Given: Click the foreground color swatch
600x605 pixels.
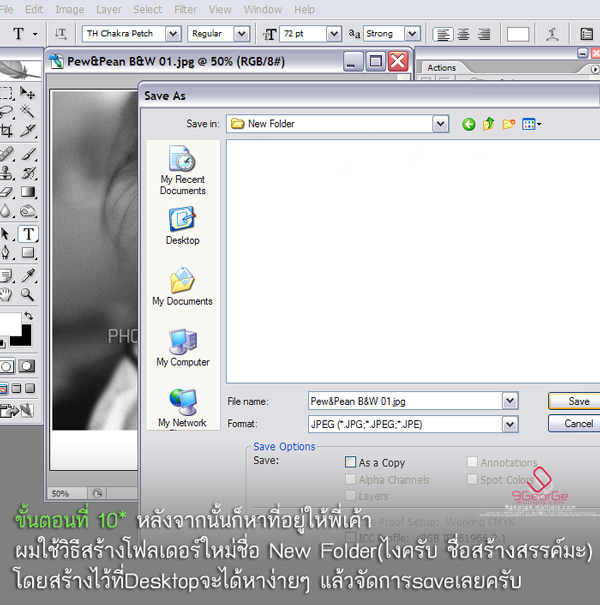Looking at the screenshot, I should (9, 323).
